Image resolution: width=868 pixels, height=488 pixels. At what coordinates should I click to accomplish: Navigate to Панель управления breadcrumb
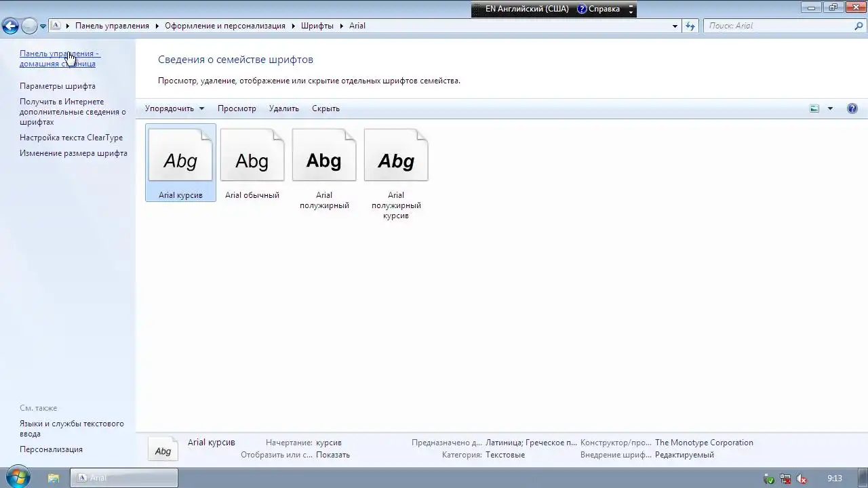pyautogui.click(x=112, y=26)
